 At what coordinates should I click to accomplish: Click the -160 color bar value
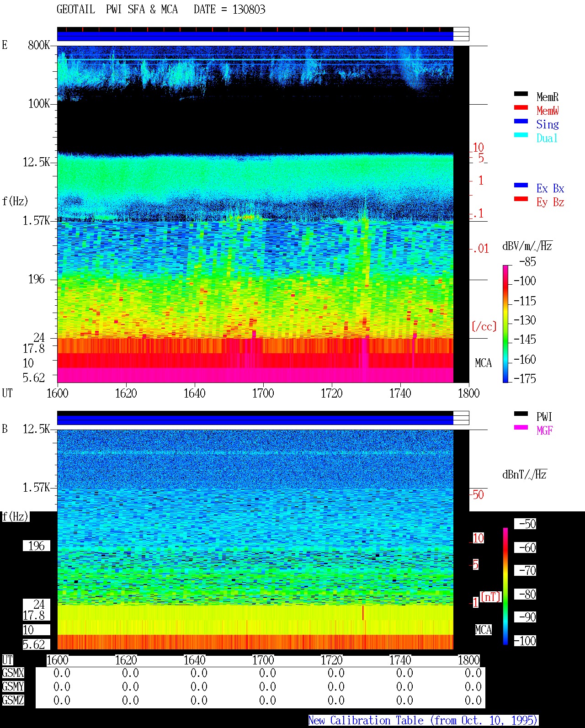(525, 360)
